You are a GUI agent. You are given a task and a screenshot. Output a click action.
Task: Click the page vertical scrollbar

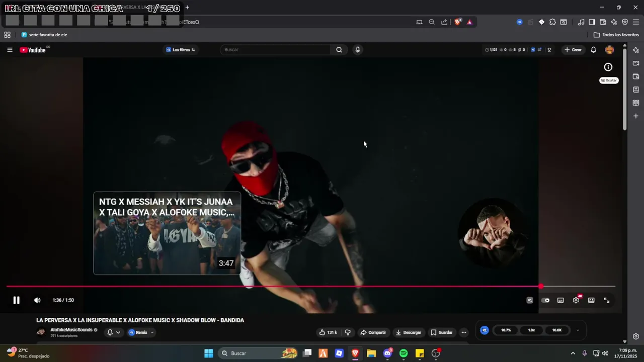tap(625, 89)
